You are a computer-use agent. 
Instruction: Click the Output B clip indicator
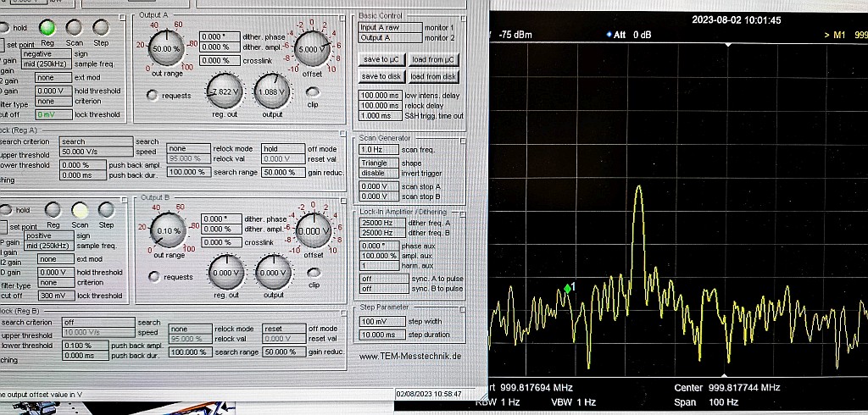point(314,273)
